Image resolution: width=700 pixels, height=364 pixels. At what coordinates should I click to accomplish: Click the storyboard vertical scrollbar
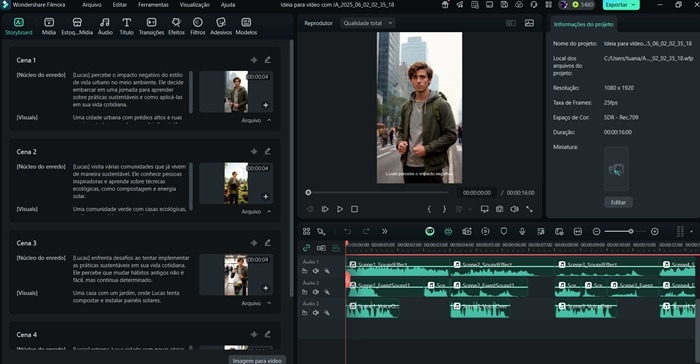coord(292,167)
